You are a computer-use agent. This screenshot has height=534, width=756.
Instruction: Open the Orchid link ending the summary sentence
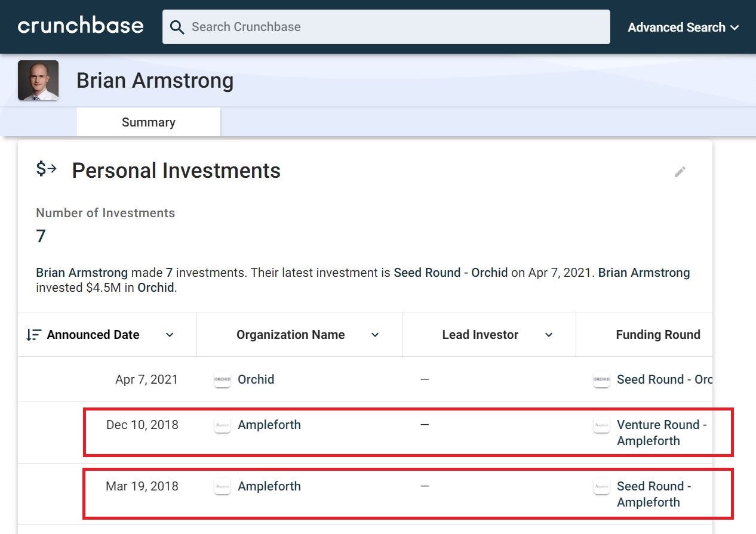point(155,288)
